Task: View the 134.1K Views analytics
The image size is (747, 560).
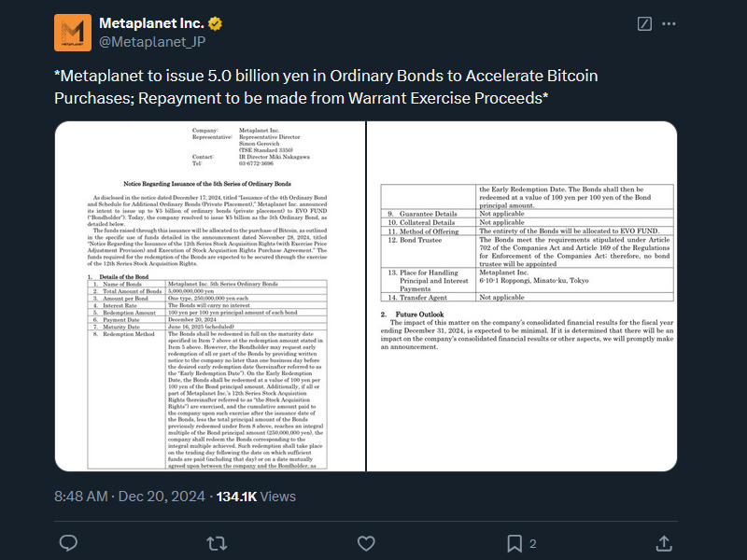Action: [x=256, y=497]
